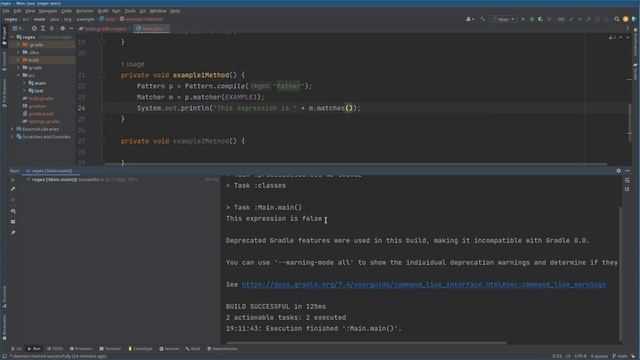Click 'BUILD SUCCESSFUL in 125ms' console line
640x360 pixels.
tap(276, 307)
